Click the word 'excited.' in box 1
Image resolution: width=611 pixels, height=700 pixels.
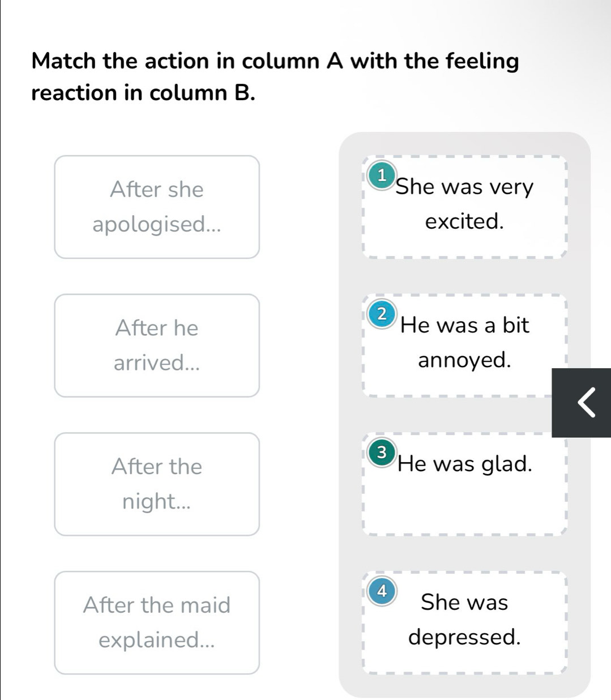click(464, 221)
